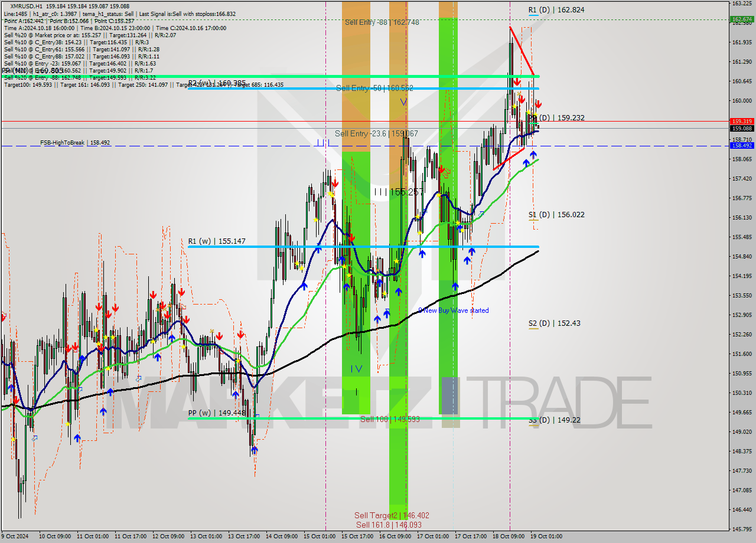The width and height of the screenshot is (756, 543).
Task: Select the Sell 100 | 149.593 label
Action: tap(390, 419)
